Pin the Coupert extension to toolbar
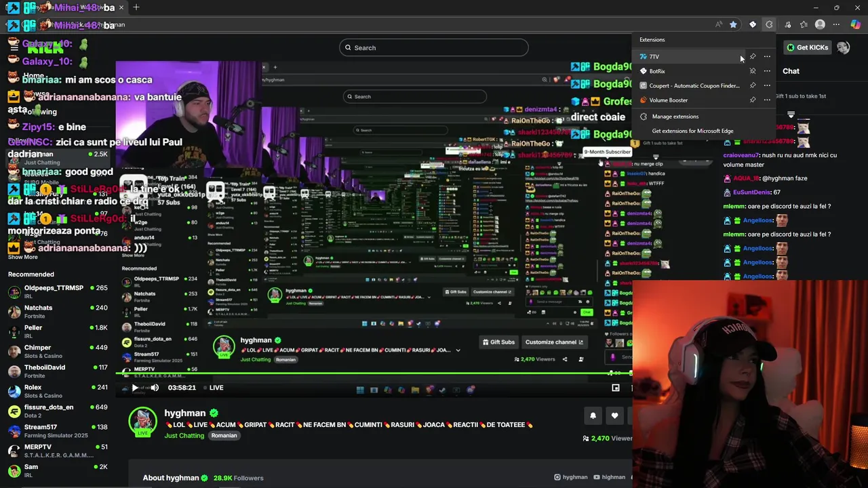Image resolution: width=868 pixels, height=488 pixels. coord(753,85)
